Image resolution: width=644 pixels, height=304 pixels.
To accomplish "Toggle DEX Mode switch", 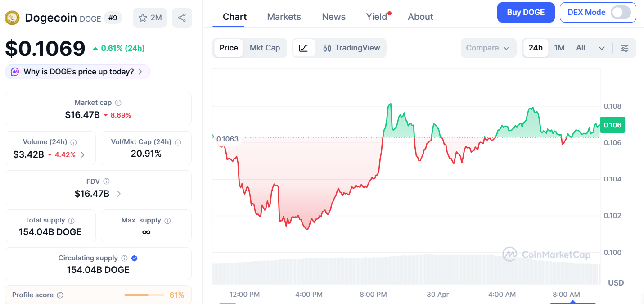I will pyautogui.click(x=621, y=12).
